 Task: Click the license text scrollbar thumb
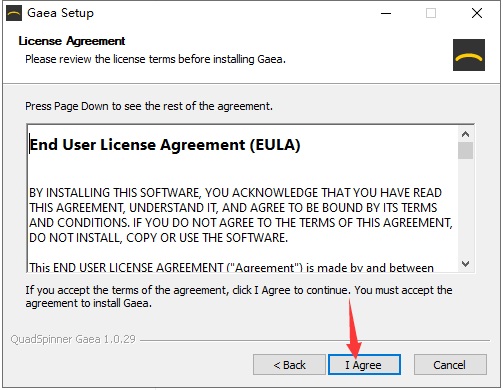click(x=465, y=151)
